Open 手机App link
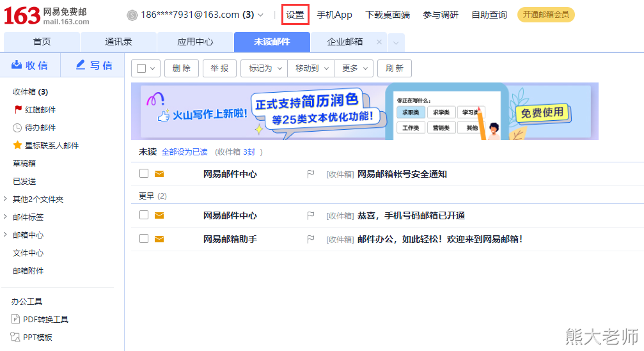 334,15
